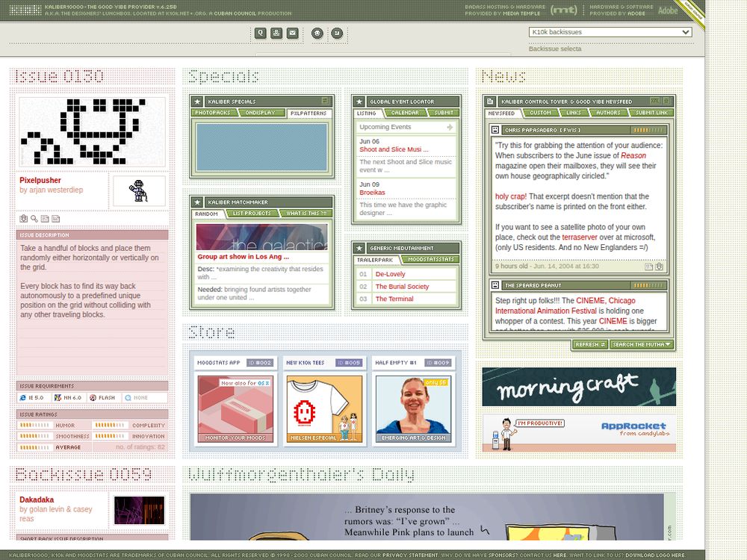Open the Authors tab in newsfeed

(x=608, y=113)
